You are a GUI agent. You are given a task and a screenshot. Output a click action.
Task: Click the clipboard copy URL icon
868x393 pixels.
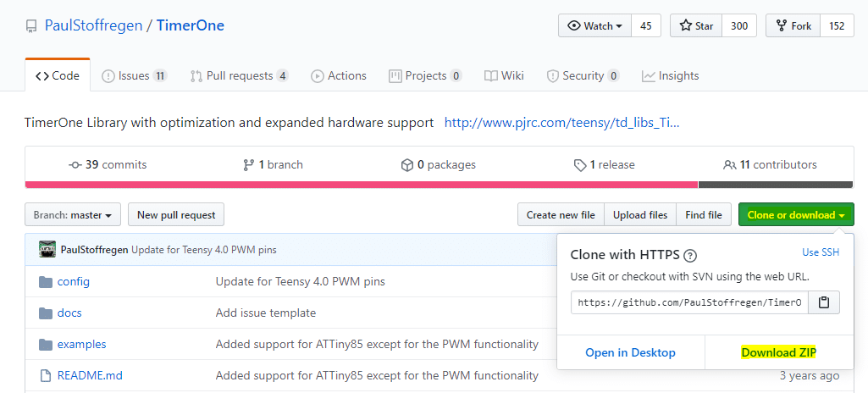click(x=823, y=302)
